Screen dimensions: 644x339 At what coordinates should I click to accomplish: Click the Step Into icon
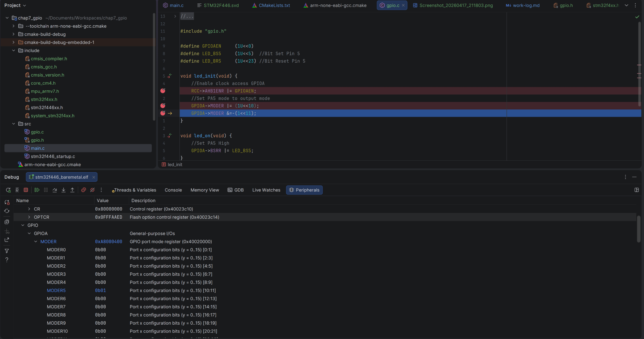(63, 190)
